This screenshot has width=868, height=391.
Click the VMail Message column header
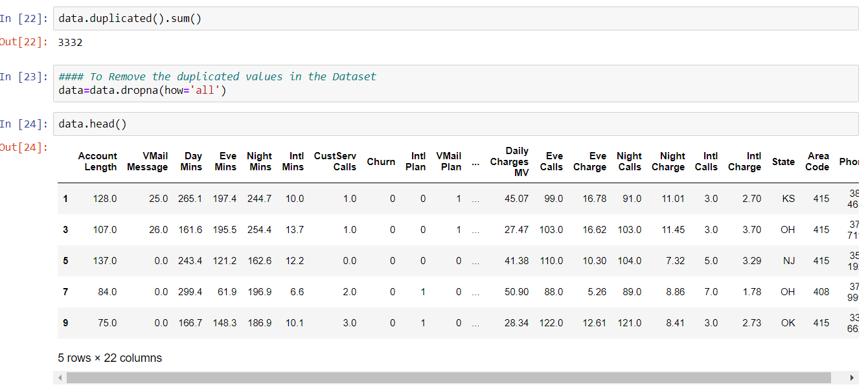pos(148,161)
